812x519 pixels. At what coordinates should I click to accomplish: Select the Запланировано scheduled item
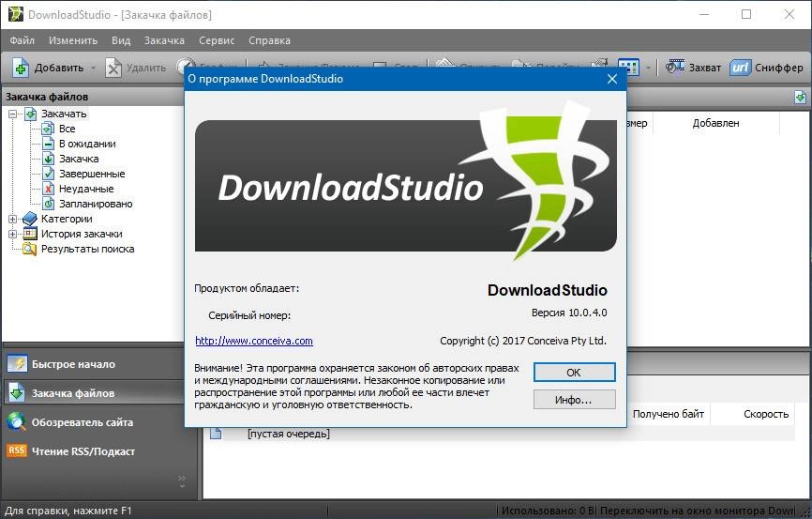pyautogui.click(x=96, y=204)
